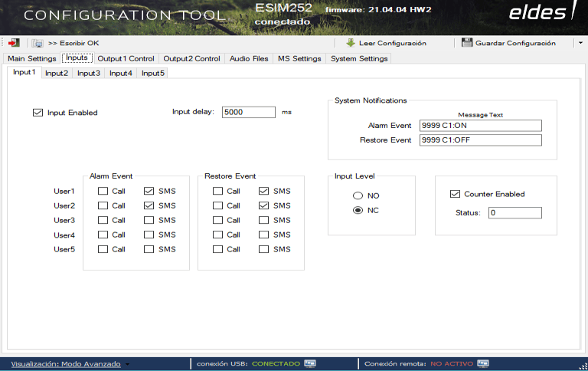Screen dimensions: 588x371
Task: Open the Input3 sub-tab
Action: coord(88,73)
